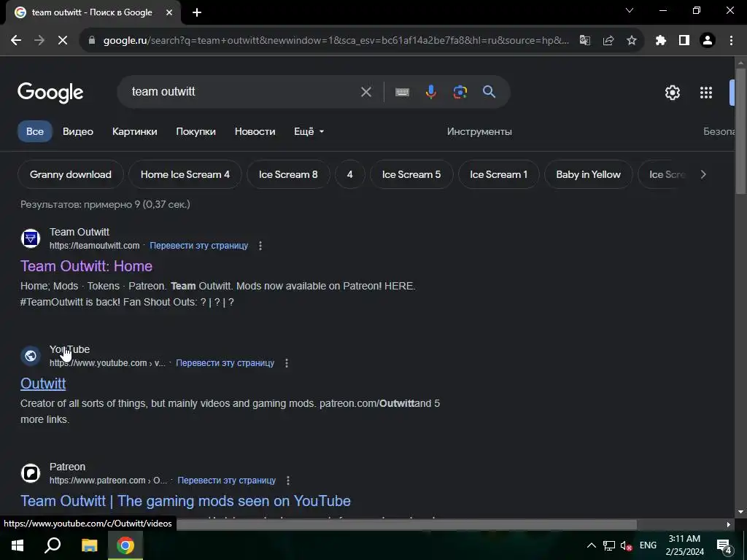Open the Chrome extensions puzzle icon
747x560 pixels.
[661, 41]
